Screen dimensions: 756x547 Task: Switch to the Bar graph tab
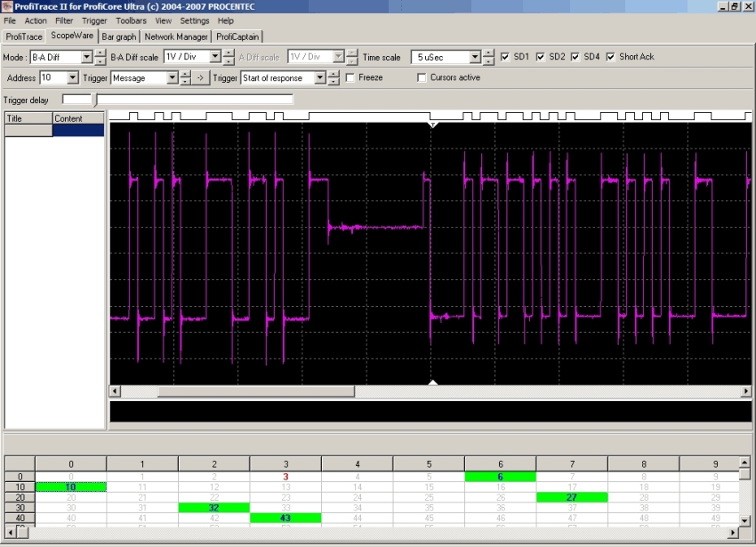click(x=119, y=36)
